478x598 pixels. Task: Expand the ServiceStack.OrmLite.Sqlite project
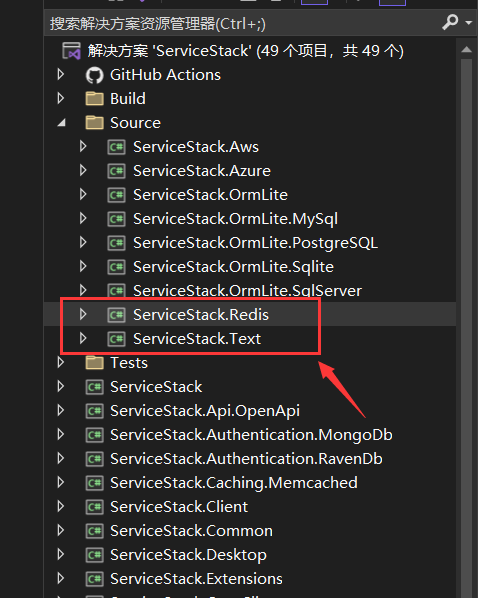click(x=83, y=267)
